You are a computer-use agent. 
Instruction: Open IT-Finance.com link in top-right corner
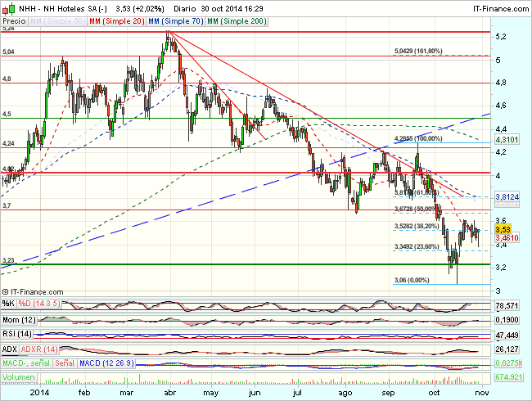496,7
